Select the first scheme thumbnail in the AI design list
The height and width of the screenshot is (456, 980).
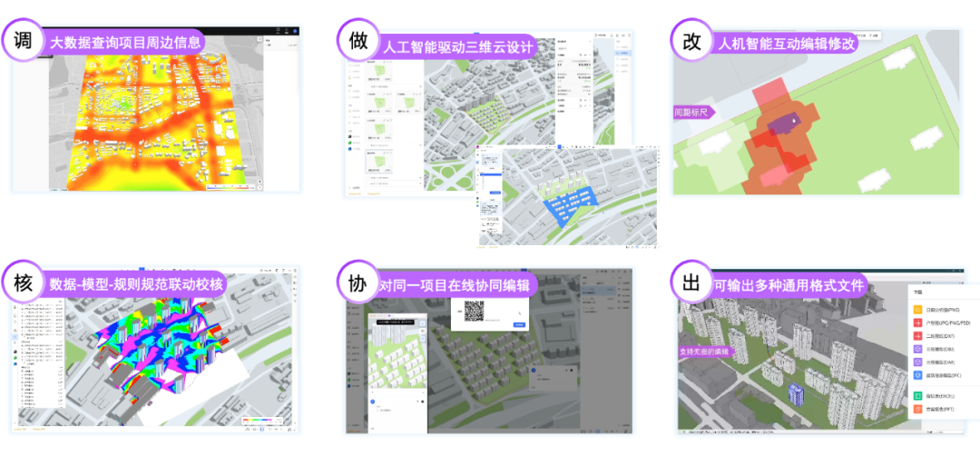pos(379,73)
